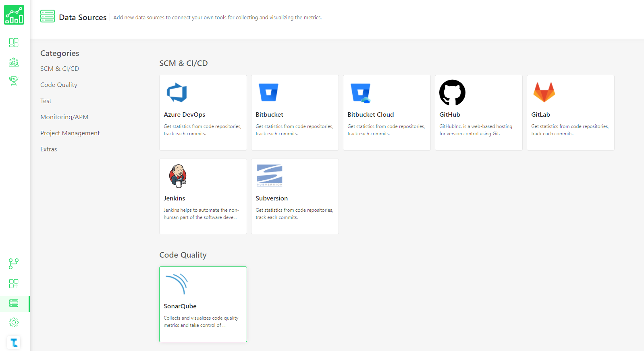
Task: Click GitLab 'Get statistics' description
Action: (570, 130)
